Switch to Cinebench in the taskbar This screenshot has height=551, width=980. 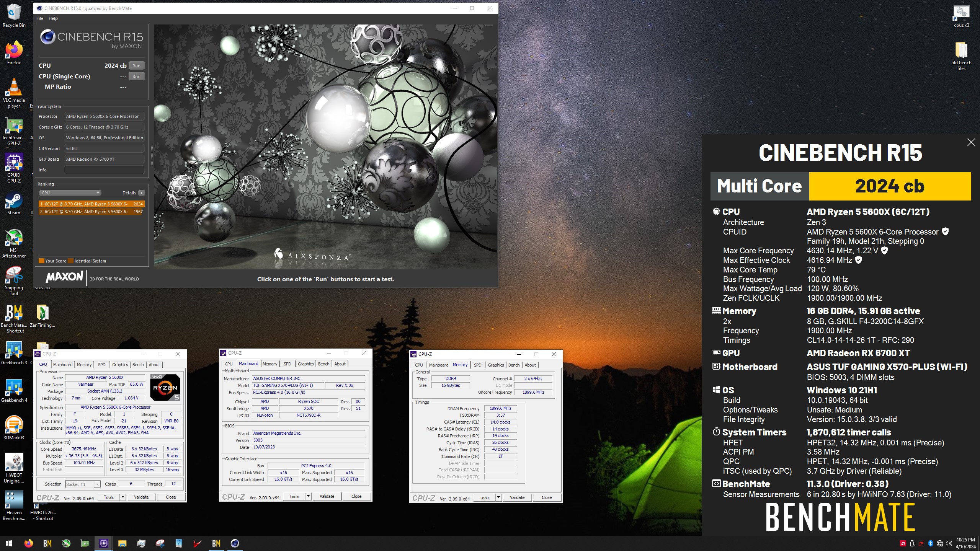click(x=235, y=543)
